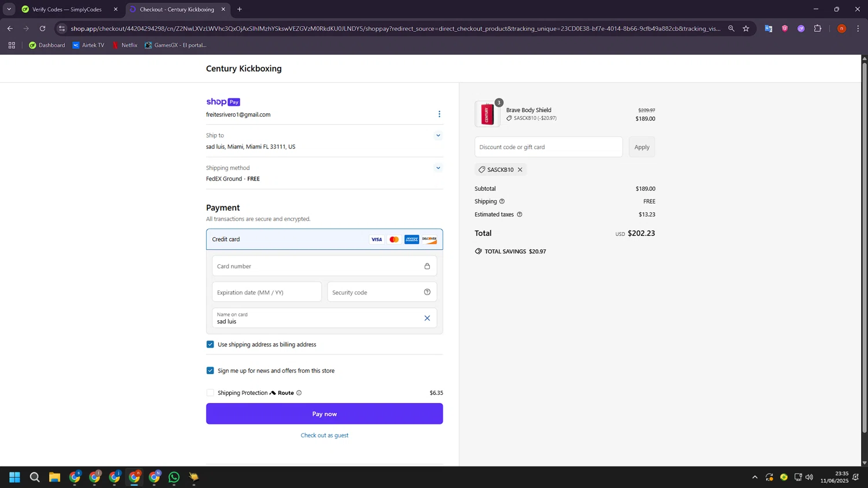Screen dimensions: 868x488
Task: Click the American Express logo
Action: tap(411, 239)
